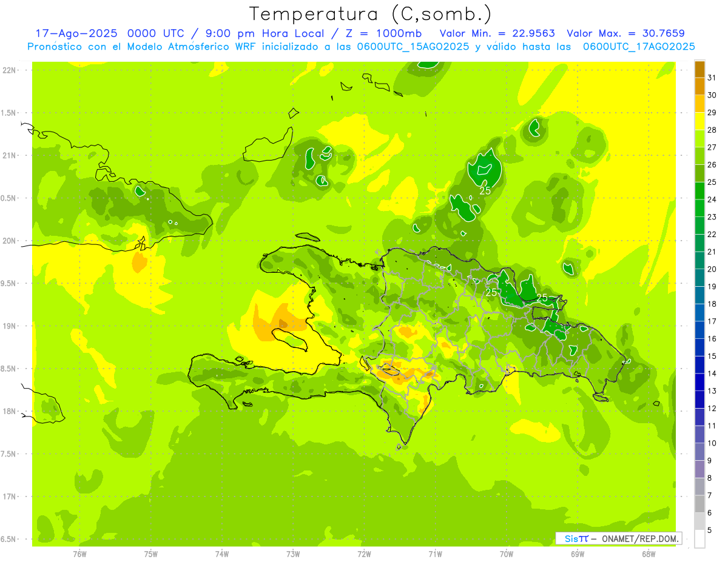The height and width of the screenshot is (562, 728).
Task: Click the title "Temperatura (C,somb.)"
Action: tap(371, 14)
